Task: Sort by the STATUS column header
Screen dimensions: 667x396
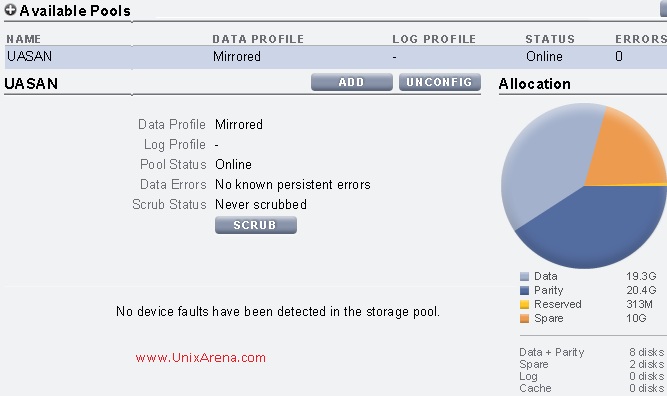Action: [550, 39]
